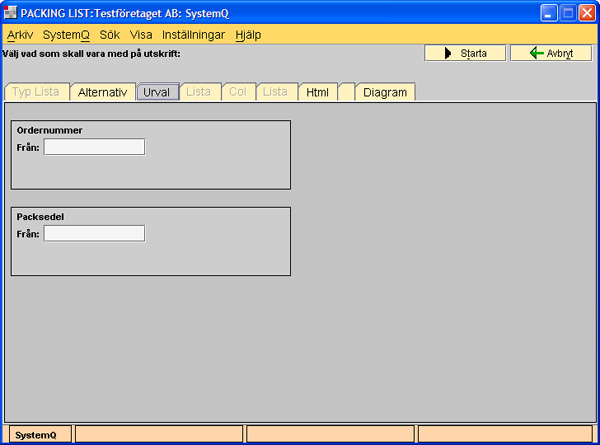Open the Hjälp menu
Image resolution: width=600 pixels, height=445 pixels.
pyautogui.click(x=248, y=35)
